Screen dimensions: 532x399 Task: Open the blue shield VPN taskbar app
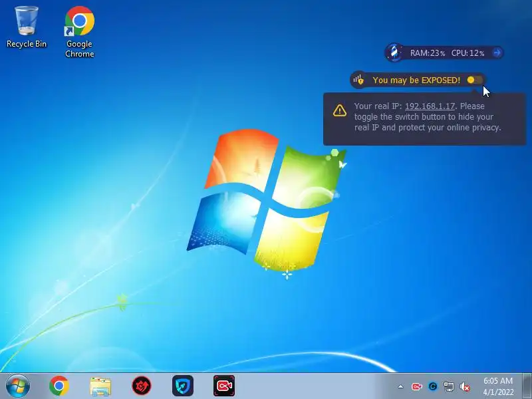[x=183, y=386]
